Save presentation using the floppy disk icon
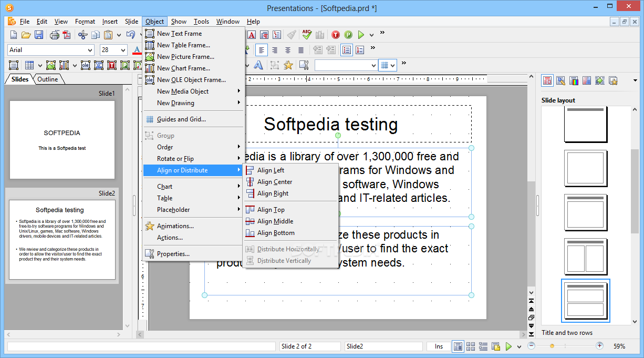This screenshot has height=358, width=644. (39, 35)
